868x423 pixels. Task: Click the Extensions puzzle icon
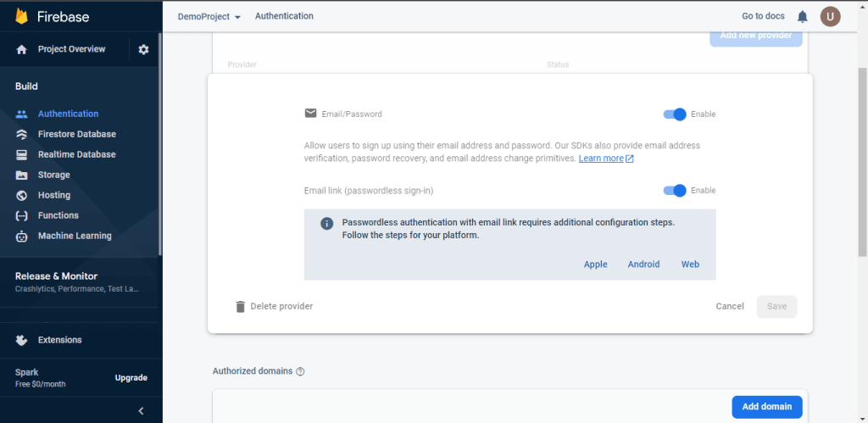21,340
